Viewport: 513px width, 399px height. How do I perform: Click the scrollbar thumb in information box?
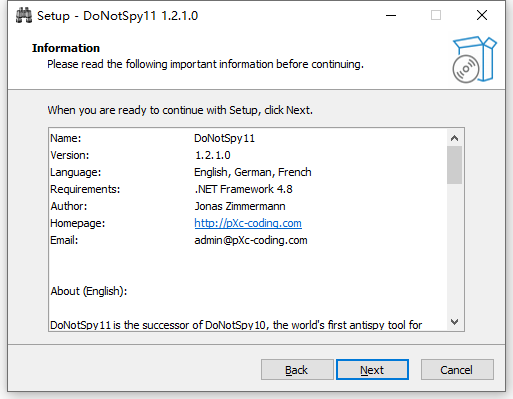454,165
